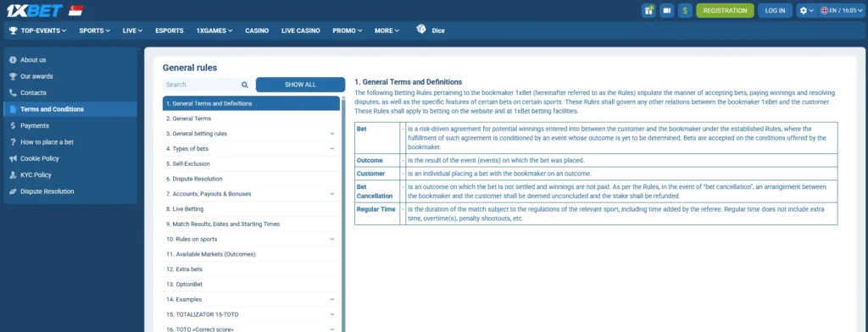Viewport: 868px width, 332px height.
Task: Click the trophy icon beside Our awards
Action: click(x=14, y=76)
